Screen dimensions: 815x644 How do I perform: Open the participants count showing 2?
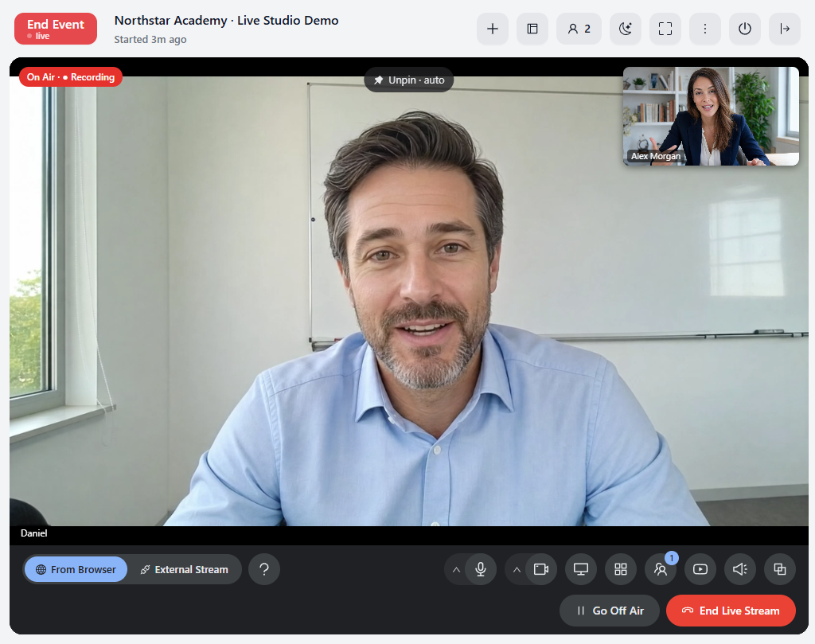pos(579,29)
